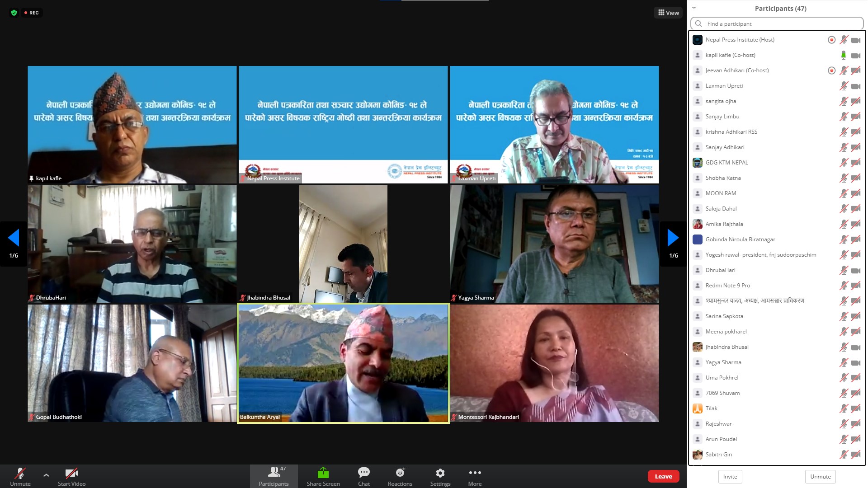Click Laxman Upreti's camera icon in the list

pos(855,86)
